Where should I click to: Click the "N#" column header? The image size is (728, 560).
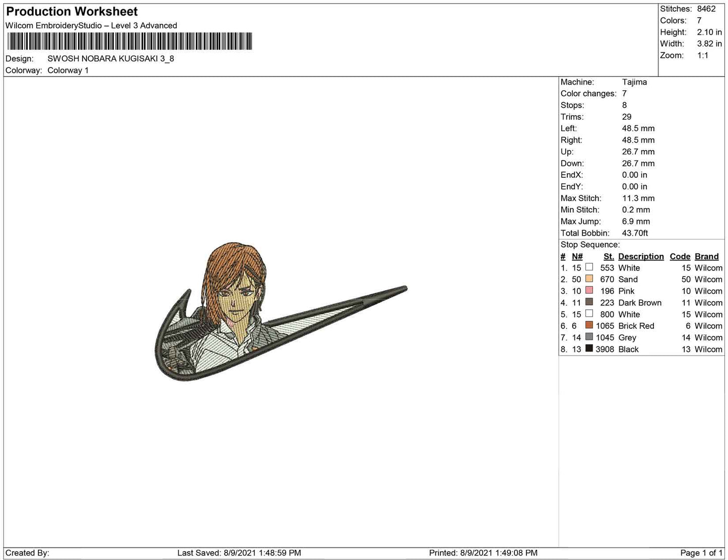577,256
